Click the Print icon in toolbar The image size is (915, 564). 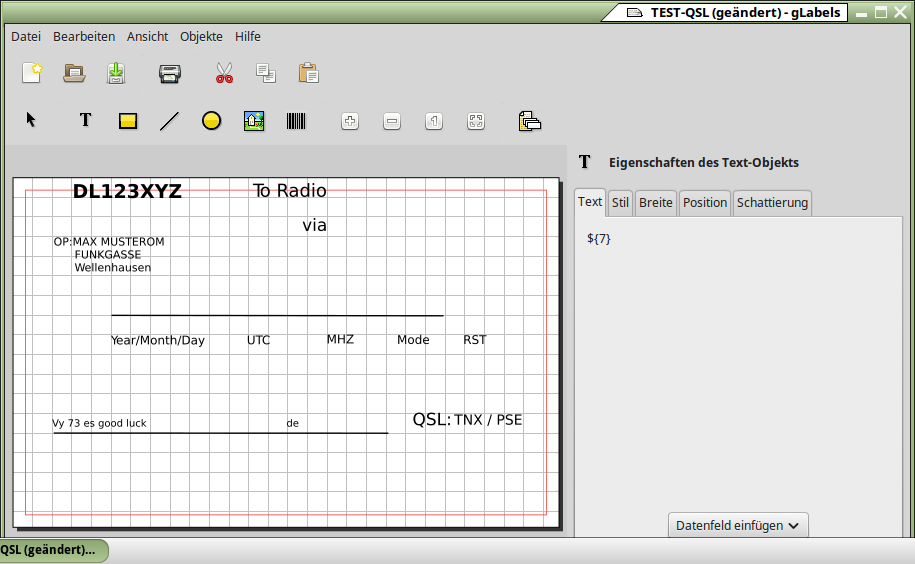(x=170, y=73)
